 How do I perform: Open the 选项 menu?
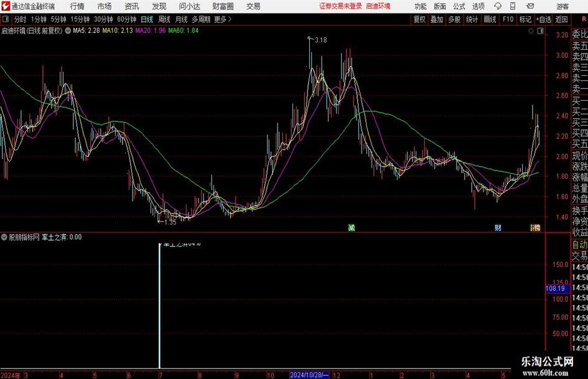[478, 6]
